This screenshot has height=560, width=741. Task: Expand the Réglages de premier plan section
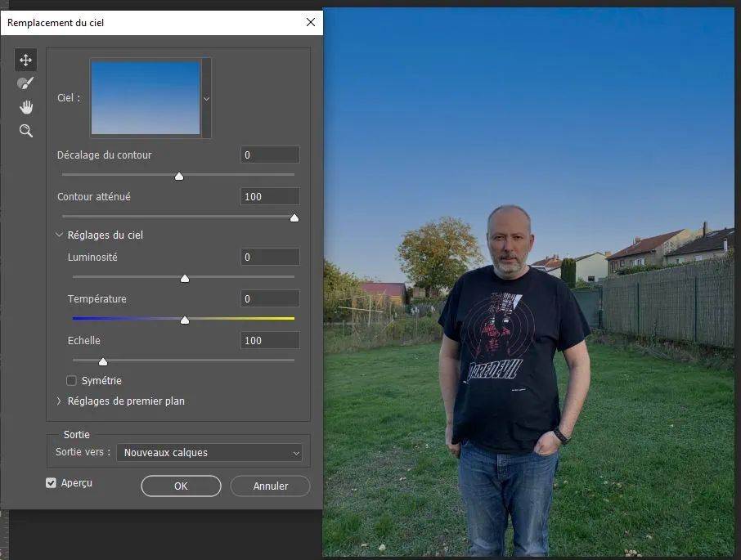(59, 401)
